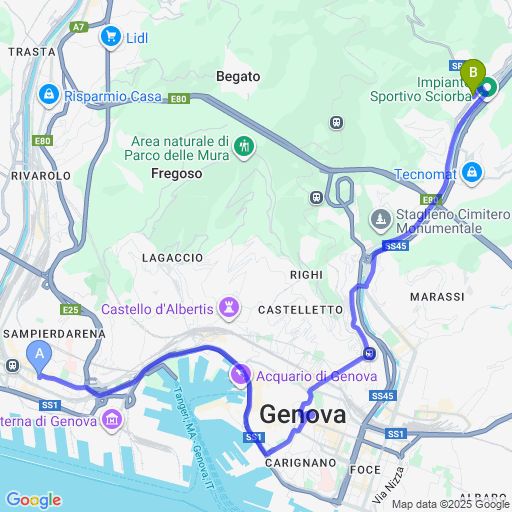Click the Impianto Sportivo Sciorba label

point(421,89)
